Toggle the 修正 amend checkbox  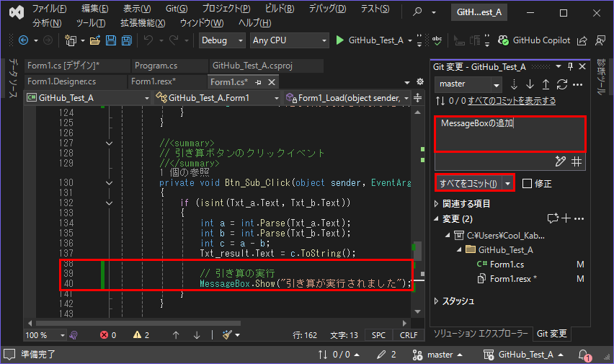click(527, 183)
